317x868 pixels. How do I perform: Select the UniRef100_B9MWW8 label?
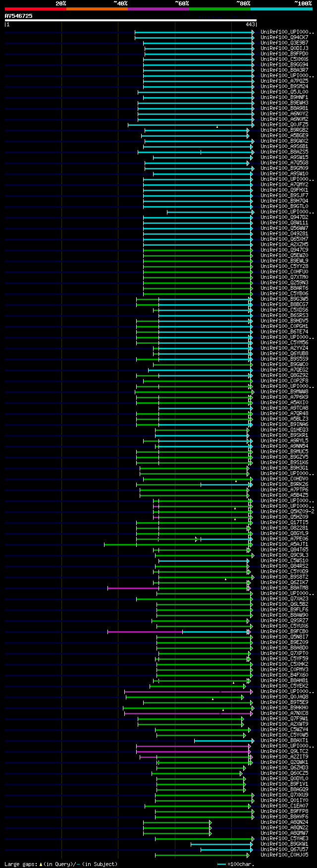click(284, 391)
